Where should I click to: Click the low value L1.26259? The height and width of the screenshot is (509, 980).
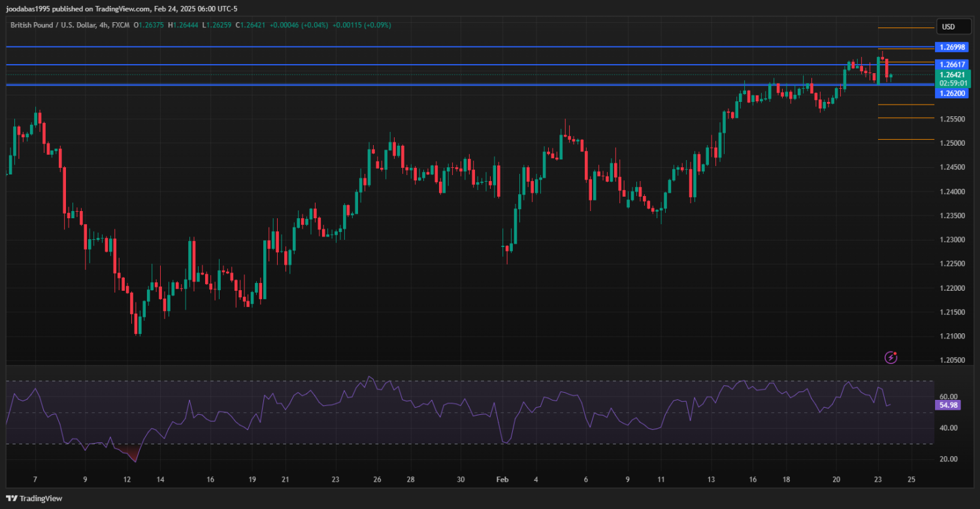218,25
